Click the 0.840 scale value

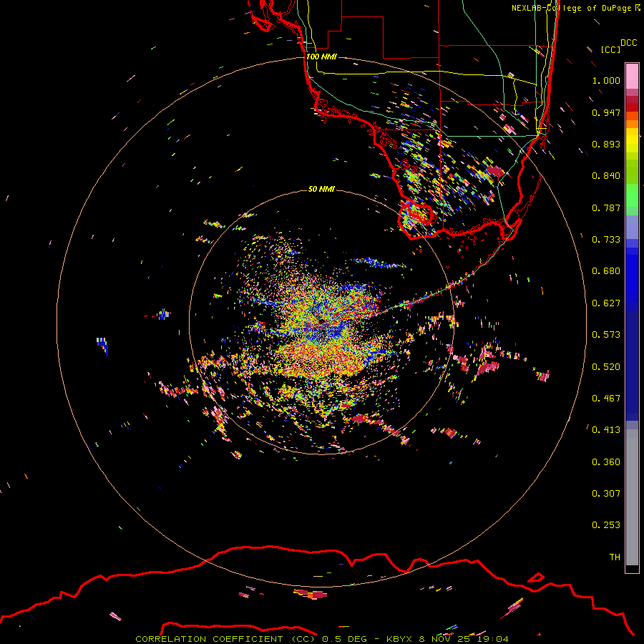click(606, 176)
